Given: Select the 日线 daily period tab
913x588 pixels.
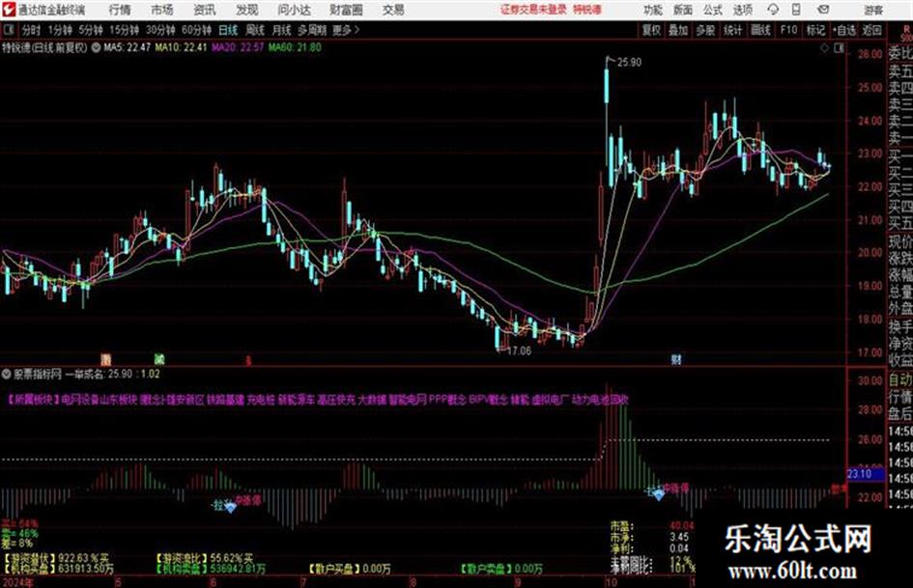Looking at the screenshot, I should [228, 30].
